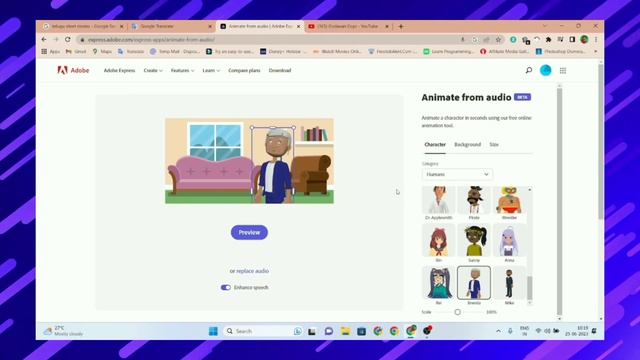Switch to the first Google search browser tab
This screenshot has height=360, width=640.
coord(83,26)
